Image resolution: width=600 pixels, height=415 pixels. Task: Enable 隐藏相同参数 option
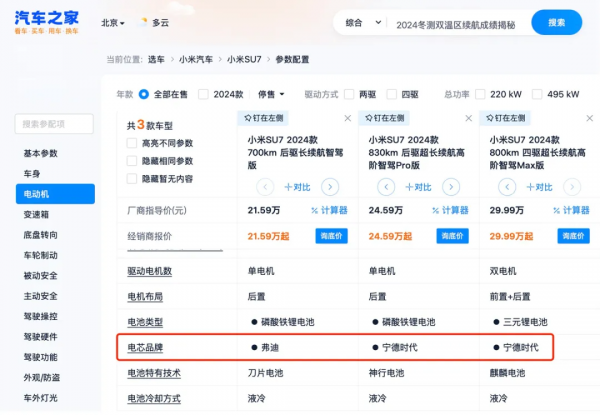(132, 161)
